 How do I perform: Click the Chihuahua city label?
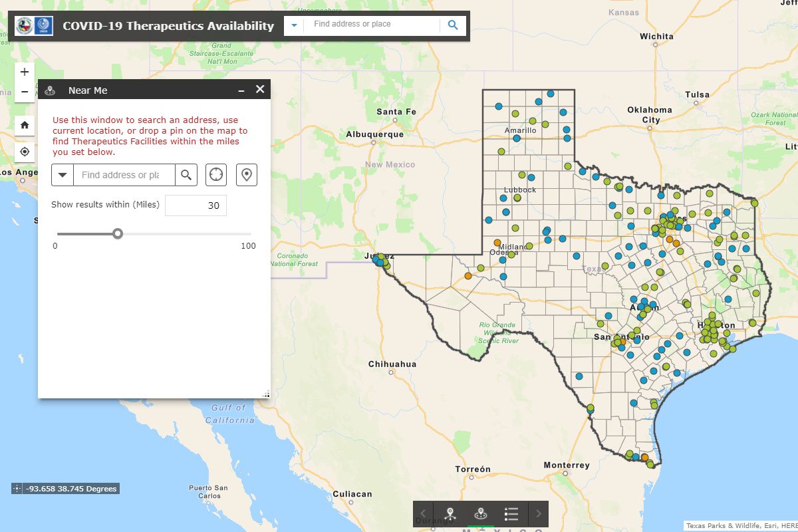tap(392, 364)
